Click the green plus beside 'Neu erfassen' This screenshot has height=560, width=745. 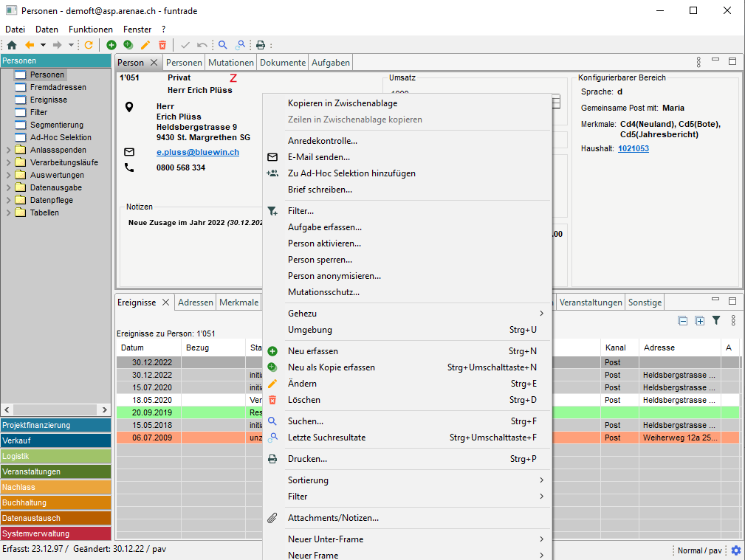[272, 351]
